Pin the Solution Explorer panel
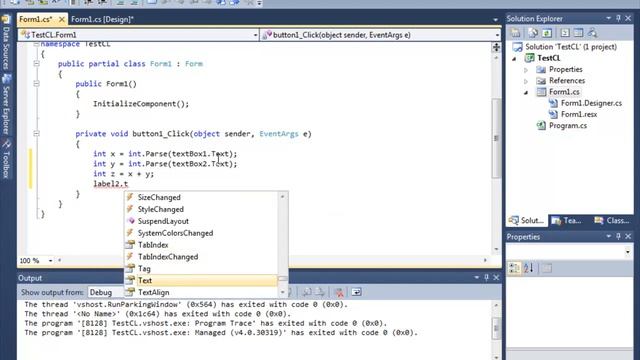This screenshot has width=640, height=360. [x=618, y=18]
